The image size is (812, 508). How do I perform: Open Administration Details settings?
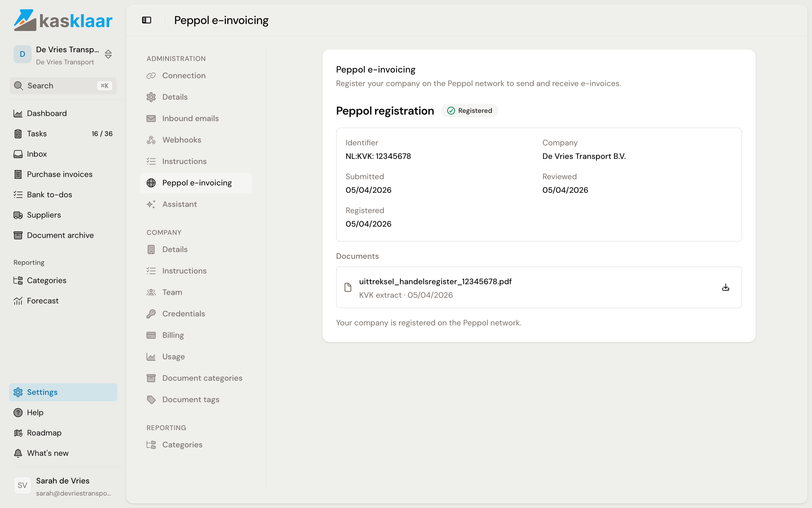click(196, 97)
